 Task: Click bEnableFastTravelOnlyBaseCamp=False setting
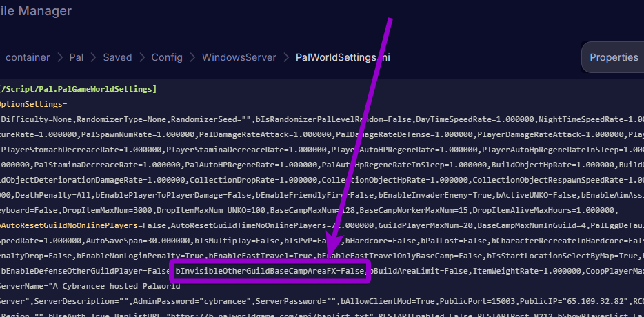point(399,256)
